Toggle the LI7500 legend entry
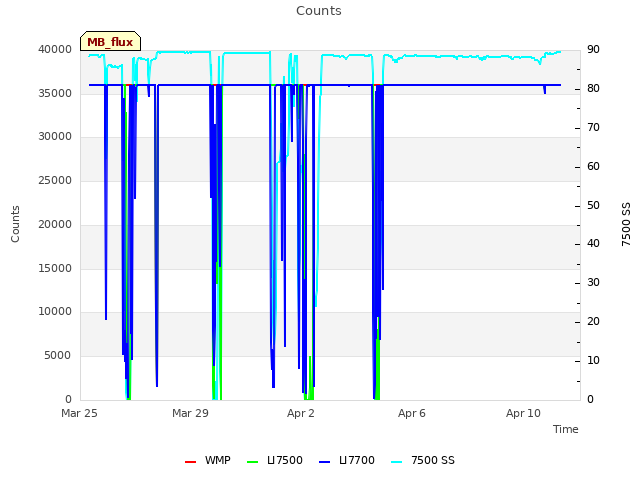This screenshot has height=480, width=640. click(275, 460)
